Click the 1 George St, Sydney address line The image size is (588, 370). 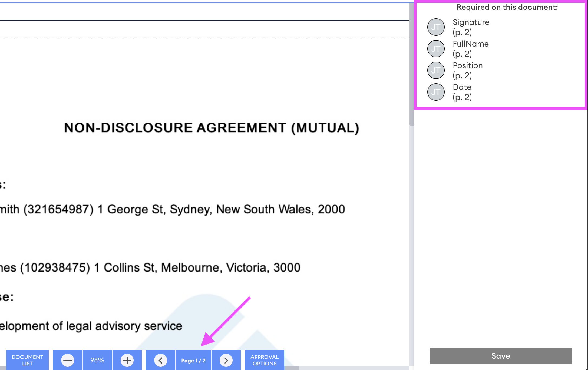point(172,209)
